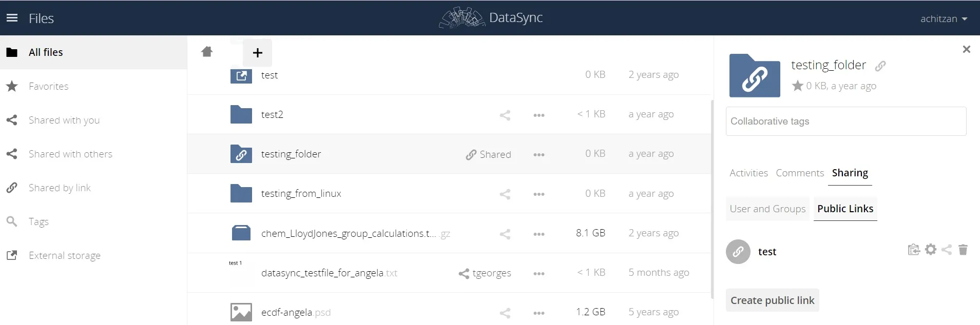Click the test public link avatar icon
Image resolution: width=980 pixels, height=325 pixels.
coord(738,252)
